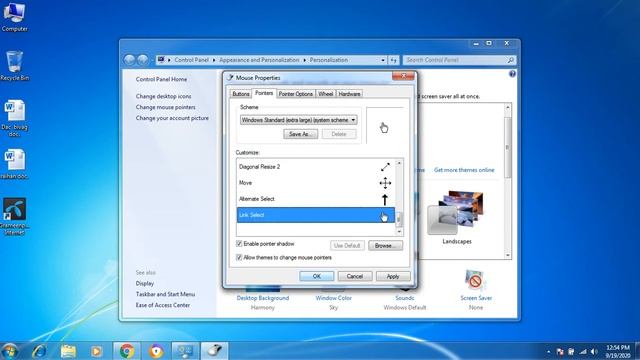640x360 pixels.
Task: Click the Sounds link
Action: coord(404,298)
